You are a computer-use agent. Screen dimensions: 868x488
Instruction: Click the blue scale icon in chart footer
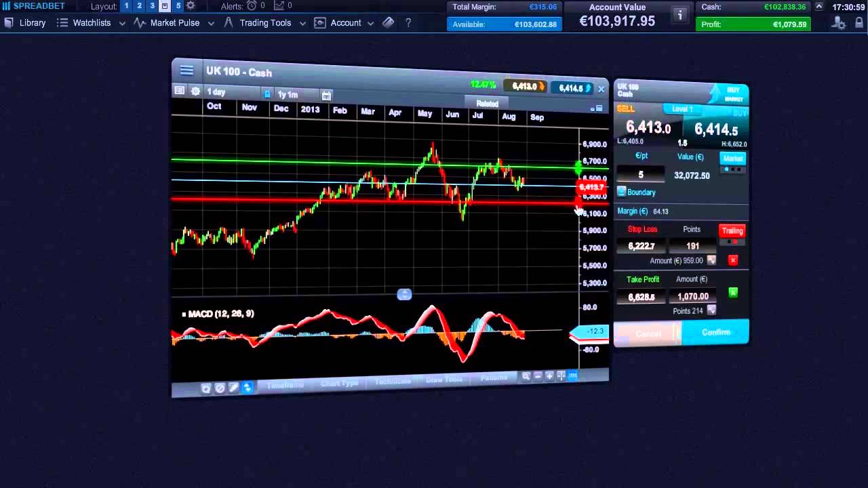click(x=572, y=375)
